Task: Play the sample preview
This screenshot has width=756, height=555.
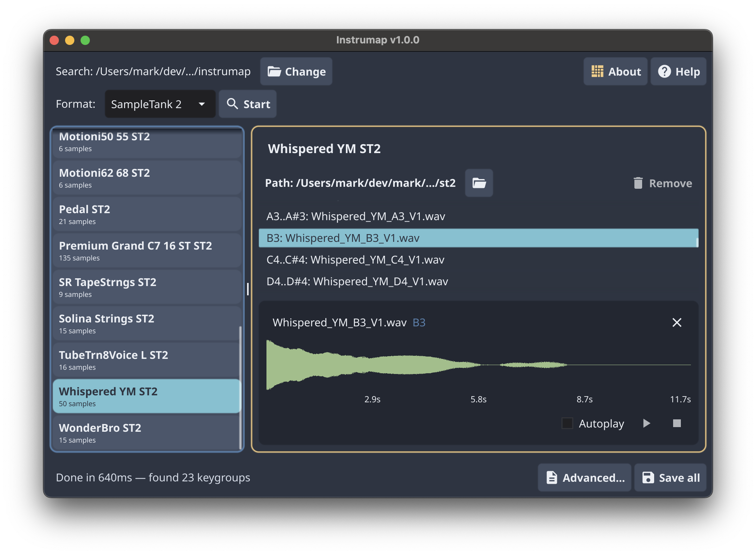Action: point(646,423)
